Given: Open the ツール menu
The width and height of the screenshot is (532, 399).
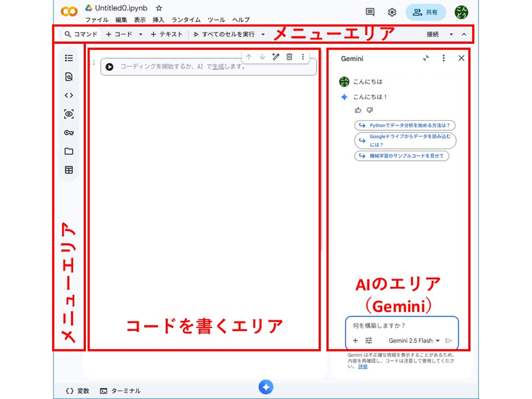Looking at the screenshot, I should [x=217, y=20].
